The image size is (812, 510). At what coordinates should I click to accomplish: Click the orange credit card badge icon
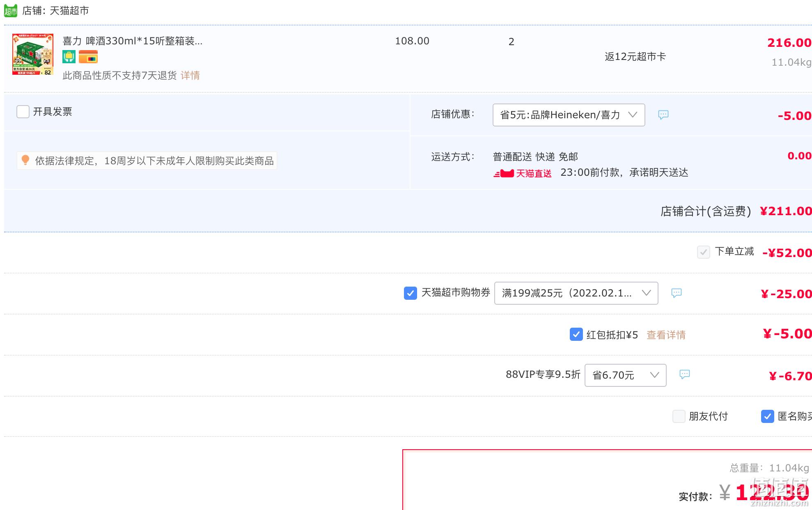coord(88,57)
